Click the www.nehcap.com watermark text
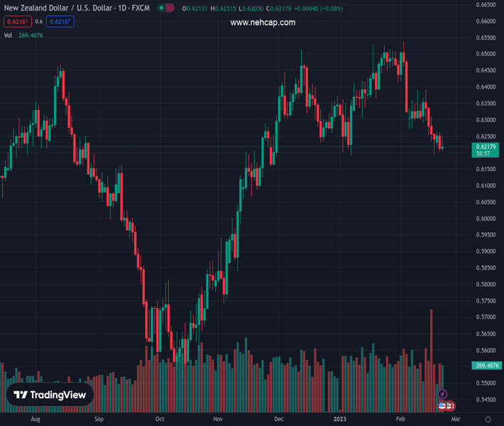Viewport: 504px width, 426px height. (x=263, y=23)
